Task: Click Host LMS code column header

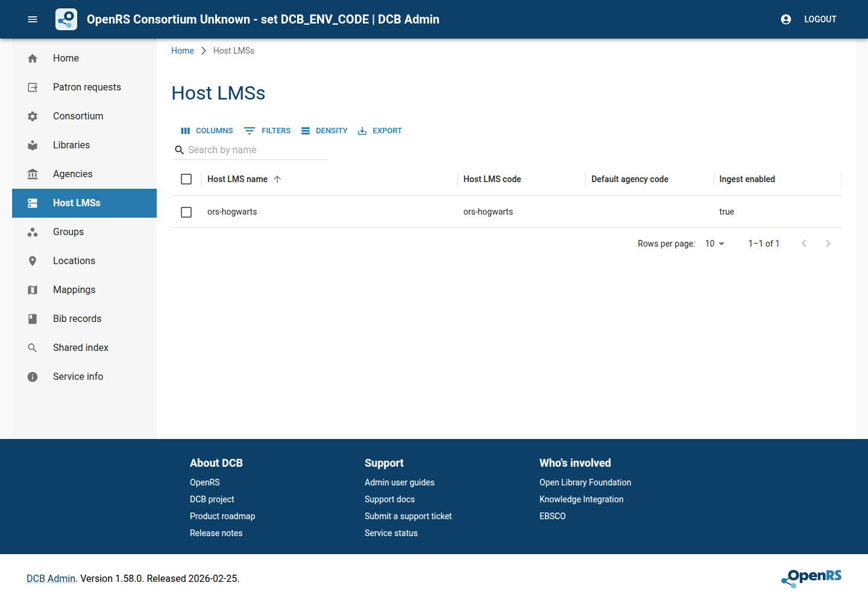Action: (521, 179)
